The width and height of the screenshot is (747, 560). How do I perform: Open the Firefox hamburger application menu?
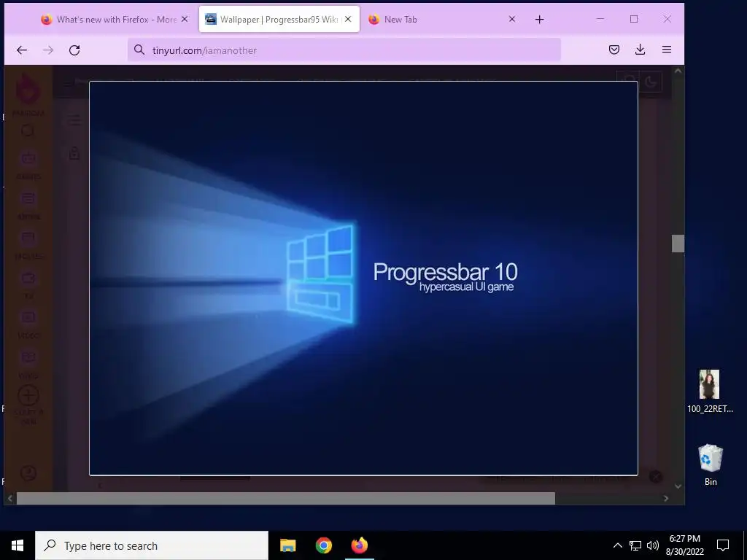coord(667,50)
